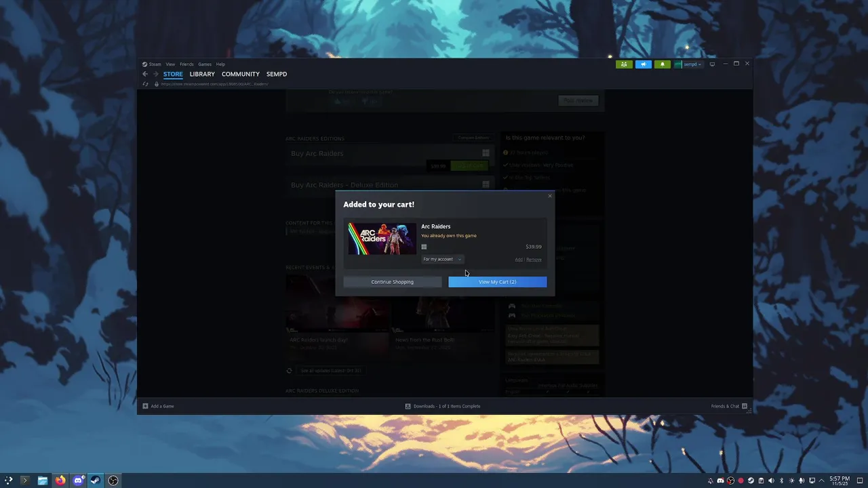Click the Arc Raiders title in dialog
The width and height of the screenshot is (868, 488).
[x=436, y=226]
